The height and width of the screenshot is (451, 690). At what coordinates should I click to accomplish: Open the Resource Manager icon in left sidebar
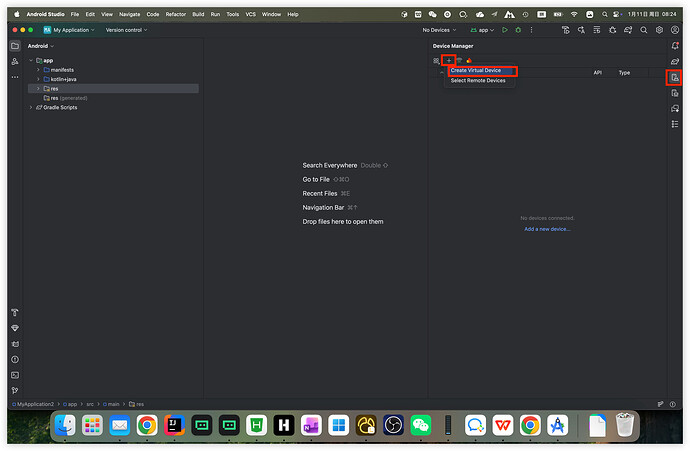point(15,61)
